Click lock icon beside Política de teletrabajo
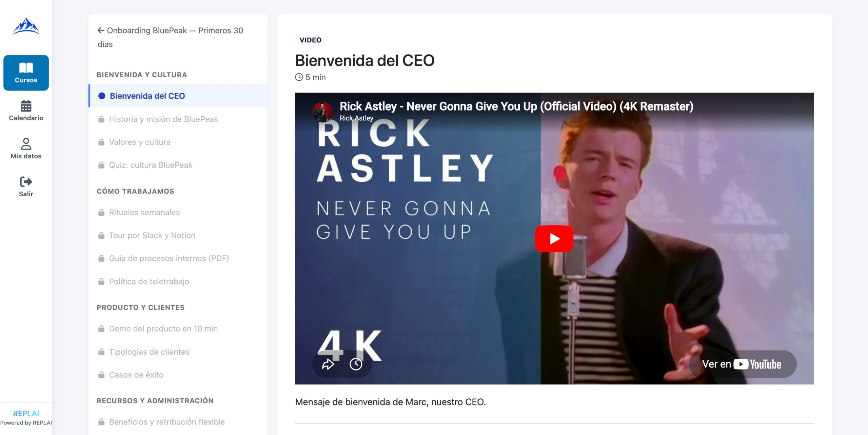The height and width of the screenshot is (435, 868). 101,281
